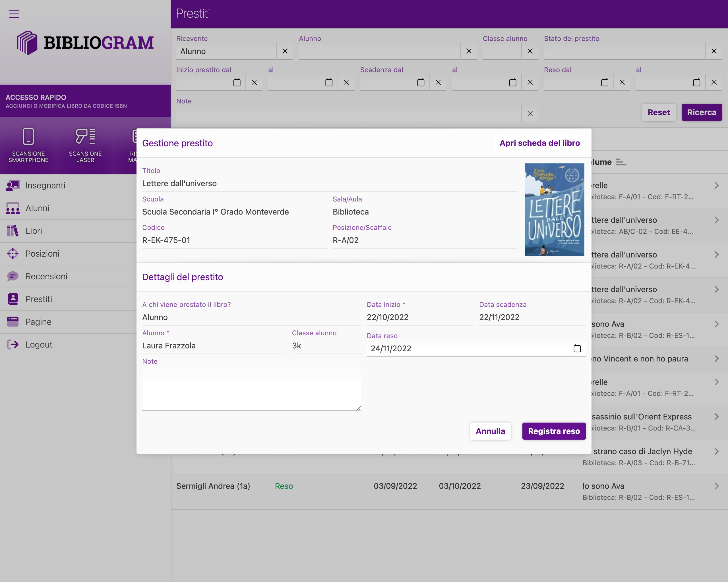Click the Lettere dall'universo book cover
This screenshot has width=728, height=582.
554,210
